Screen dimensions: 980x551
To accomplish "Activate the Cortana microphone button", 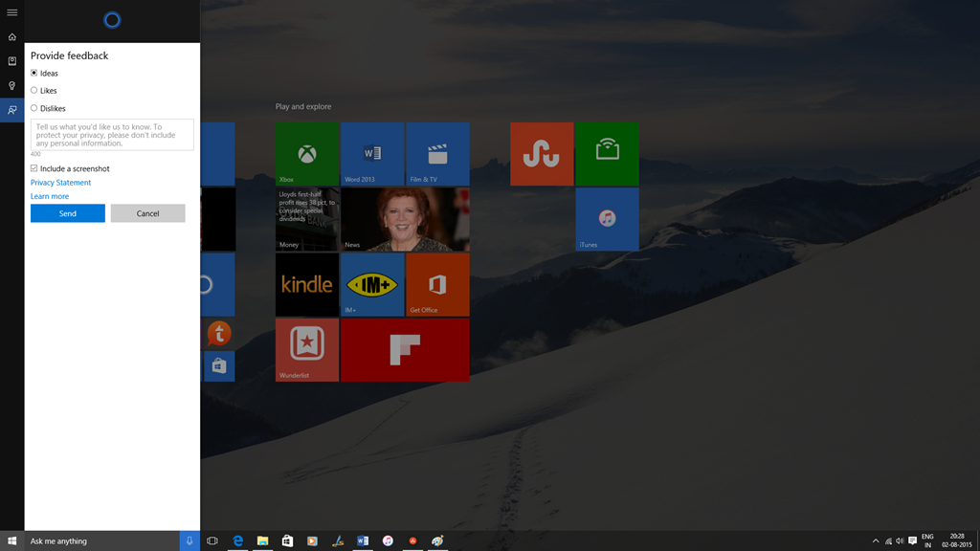I will coord(189,541).
